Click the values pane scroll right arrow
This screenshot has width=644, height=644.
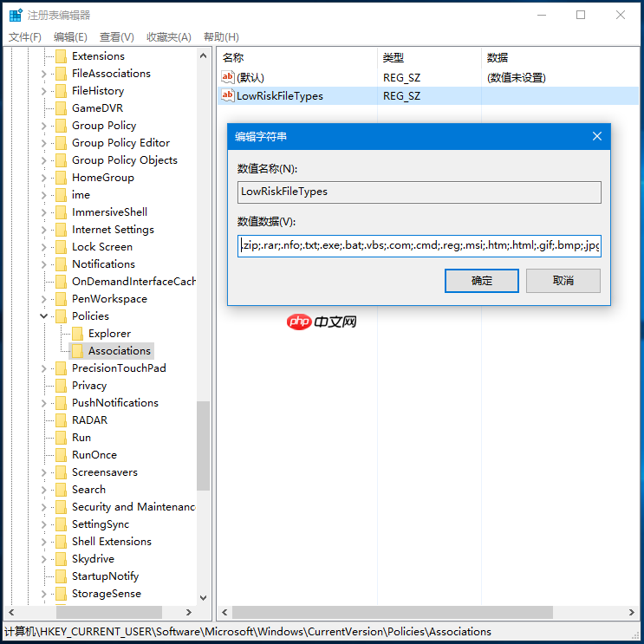(632, 613)
